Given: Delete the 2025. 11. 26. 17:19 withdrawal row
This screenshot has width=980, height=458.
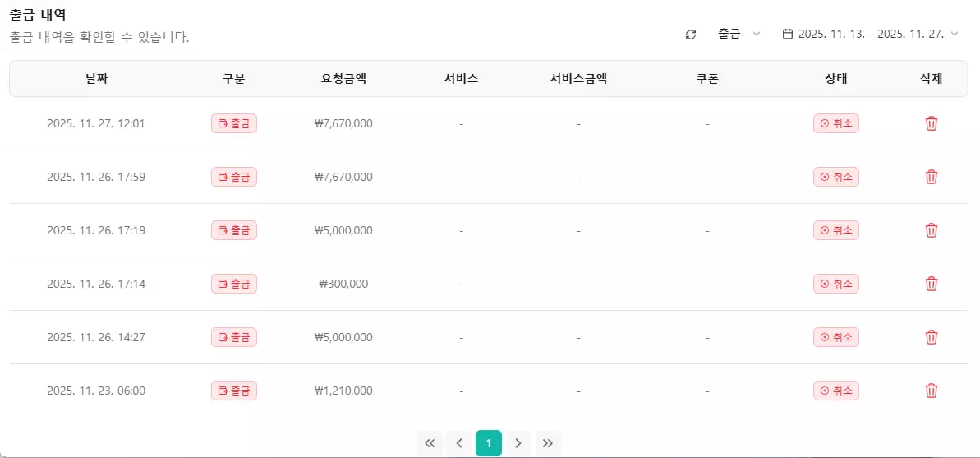Looking at the screenshot, I should click(x=932, y=230).
